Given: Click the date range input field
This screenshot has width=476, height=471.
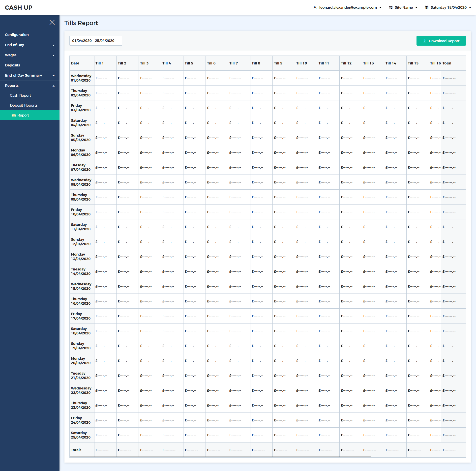Looking at the screenshot, I should 96,41.
